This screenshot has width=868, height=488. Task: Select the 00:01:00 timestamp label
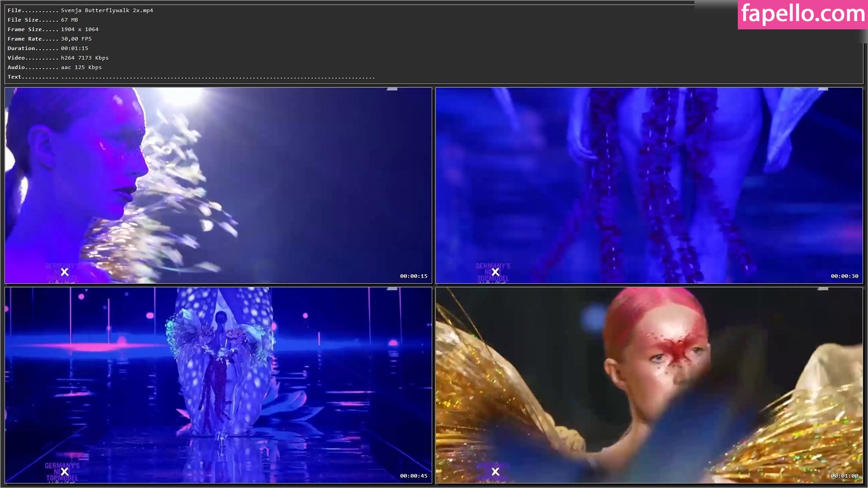pyautogui.click(x=844, y=476)
